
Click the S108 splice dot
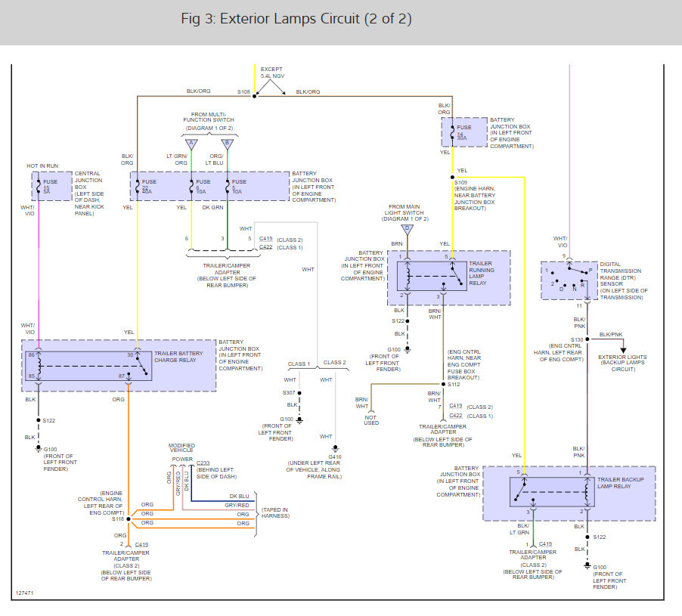[x=255, y=96]
